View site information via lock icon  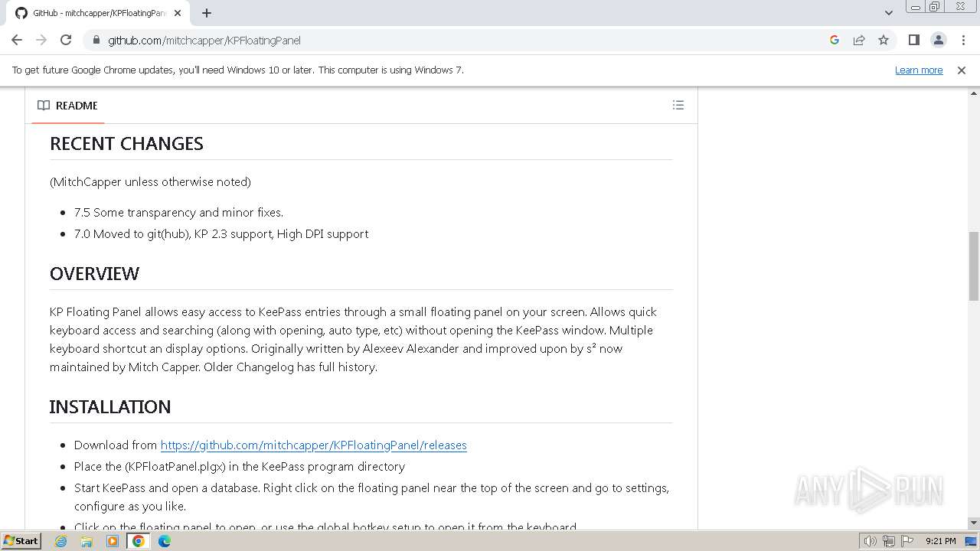pyautogui.click(x=96, y=40)
